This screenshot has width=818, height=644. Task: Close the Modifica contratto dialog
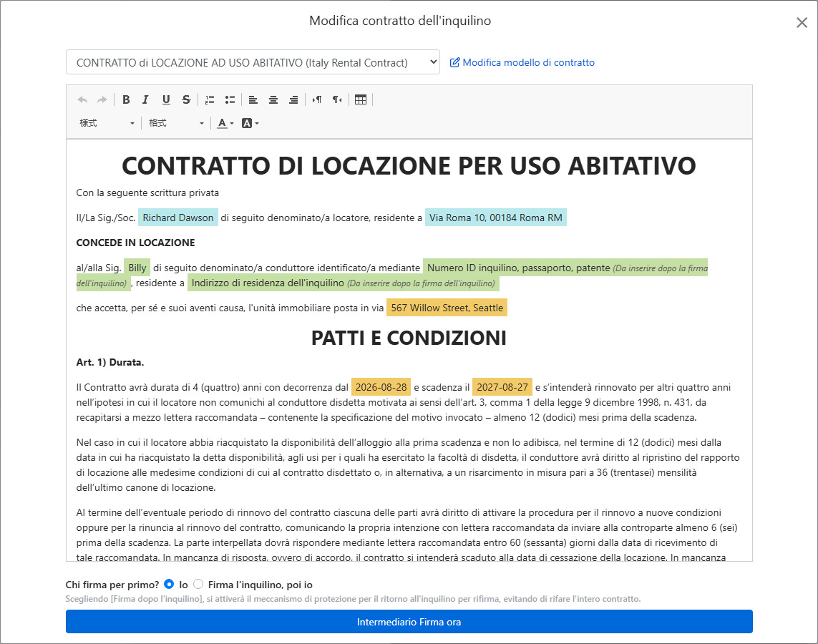pyautogui.click(x=802, y=22)
